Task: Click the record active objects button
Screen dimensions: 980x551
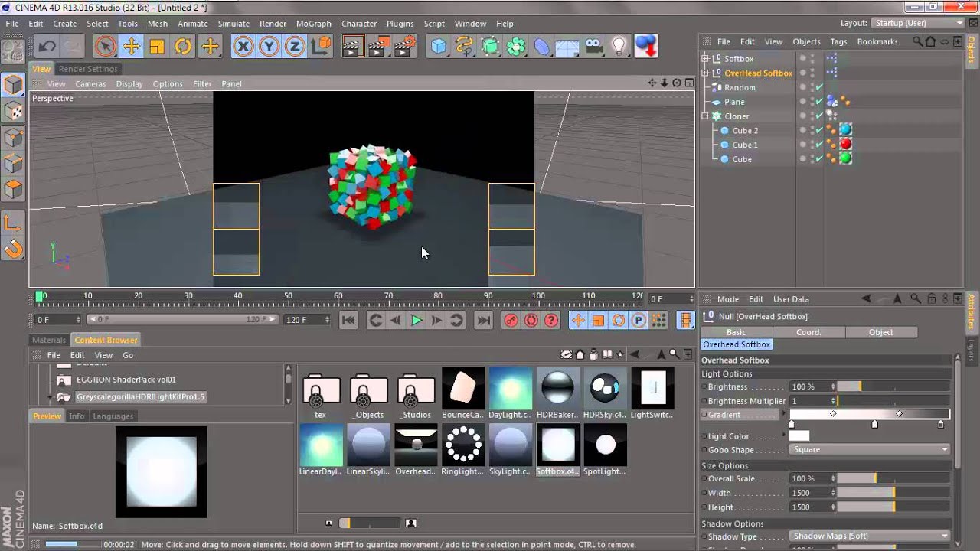Action: click(511, 321)
